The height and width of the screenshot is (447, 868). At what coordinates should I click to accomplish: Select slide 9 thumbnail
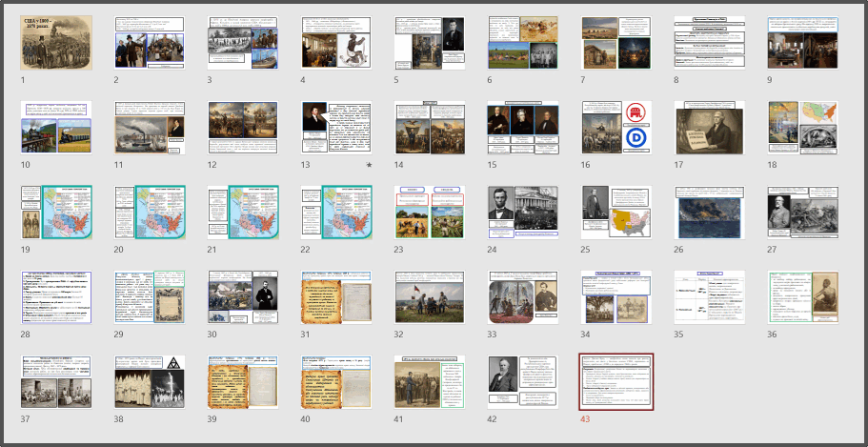[x=802, y=43]
